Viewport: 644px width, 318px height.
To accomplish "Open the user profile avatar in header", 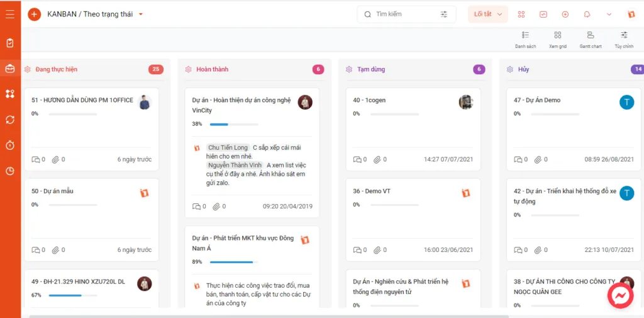I will 631,14.
